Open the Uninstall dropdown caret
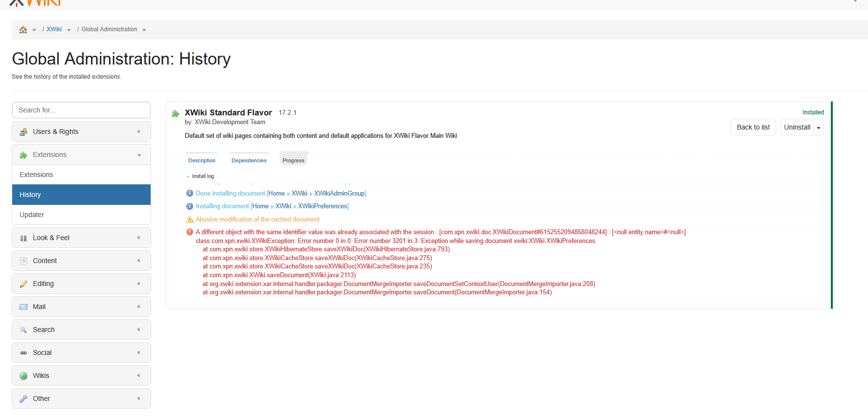The width and height of the screenshot is (868, 420). tap(819, 128)
